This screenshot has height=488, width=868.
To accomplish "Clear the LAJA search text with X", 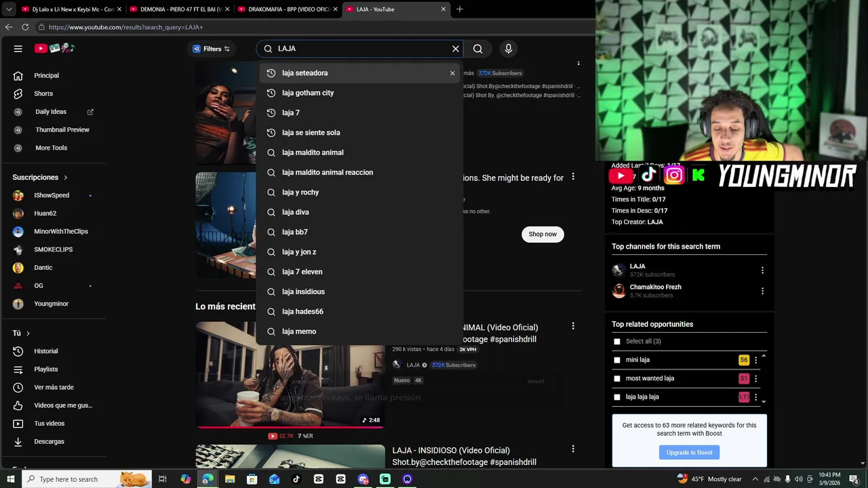I will (x=456, y=49).
